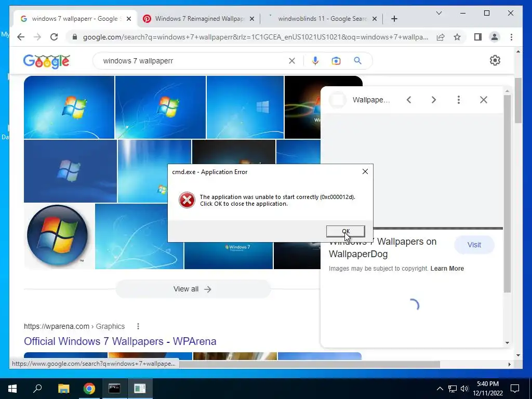The height and width of the screenshot is (399, 532).
Task: Open the Windows Start menu
Action: pyautogui.click(x=12, y=389)
